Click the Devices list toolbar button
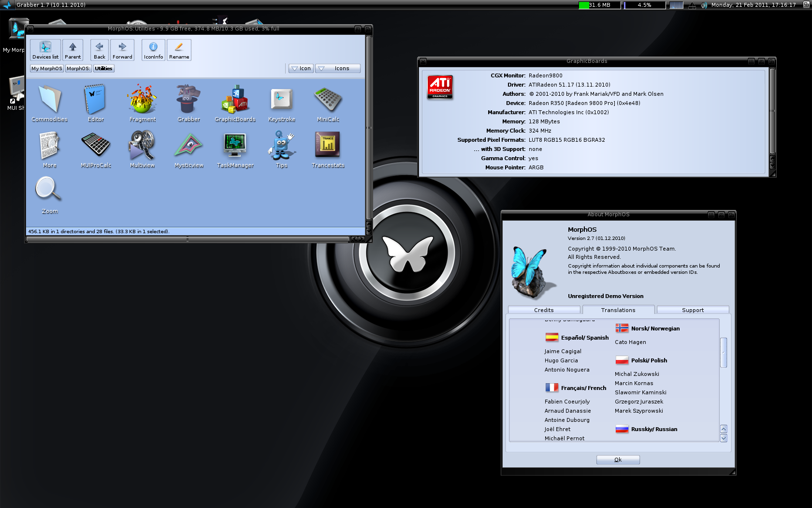This screenshot has width=812, height=508. coord(45,50)
